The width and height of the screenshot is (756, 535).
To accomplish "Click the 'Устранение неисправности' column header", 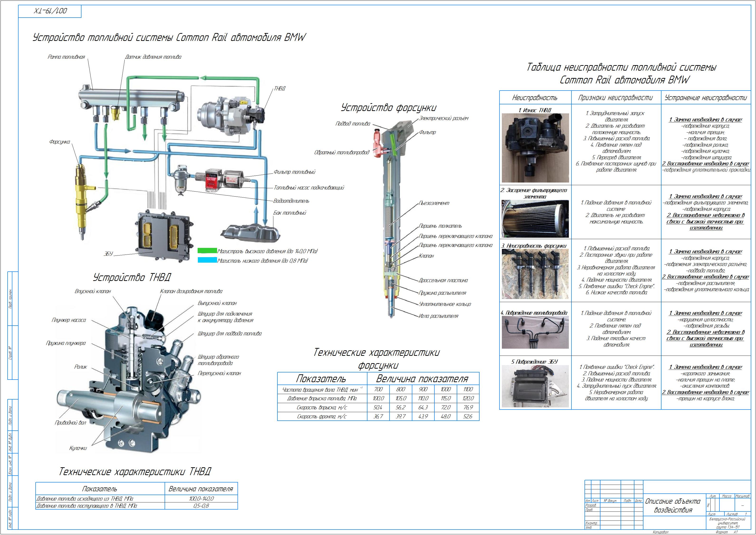I will pos(706,97).
